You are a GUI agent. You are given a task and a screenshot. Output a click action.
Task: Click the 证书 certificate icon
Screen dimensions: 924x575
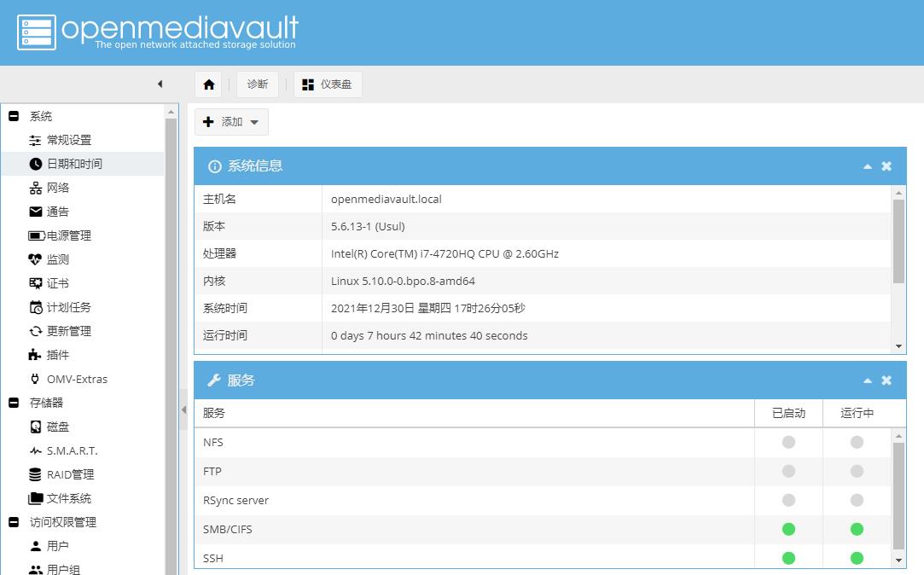pyautogui.click(x=36, y=283)
